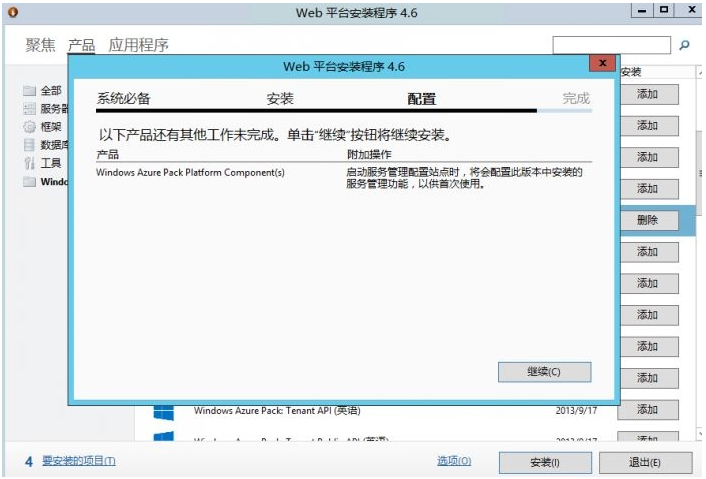Click the 安装(I) button at bottom

(545, 463)
